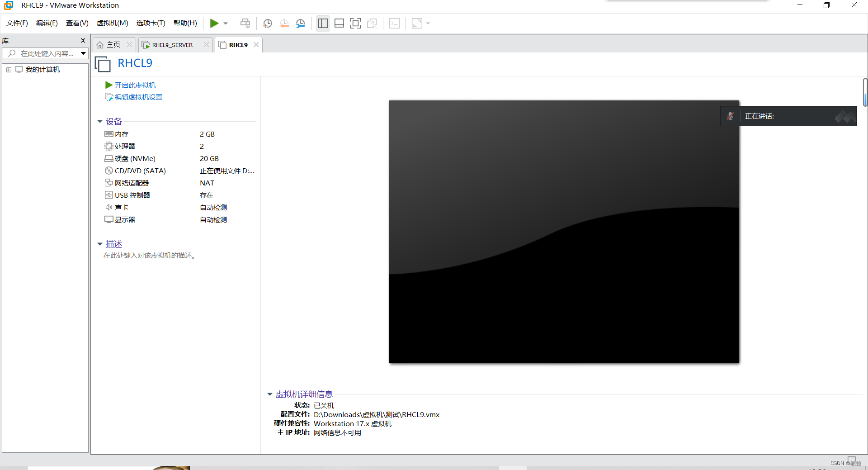This screenshot has height=470, width=868.
Task: Open the stretch display dropdown arrow
Action: tap(428, 24)
